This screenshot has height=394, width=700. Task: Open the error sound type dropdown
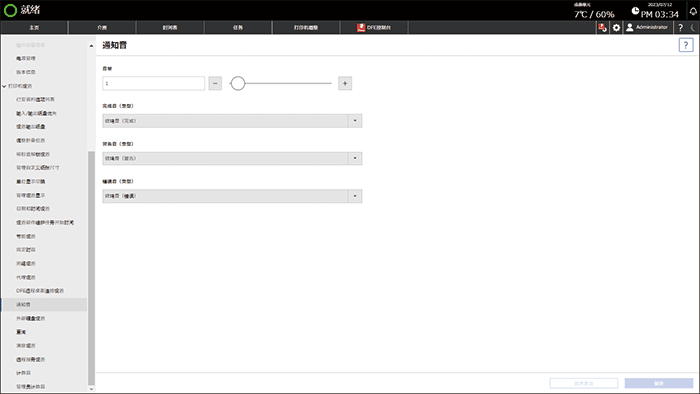coord(232,196)
